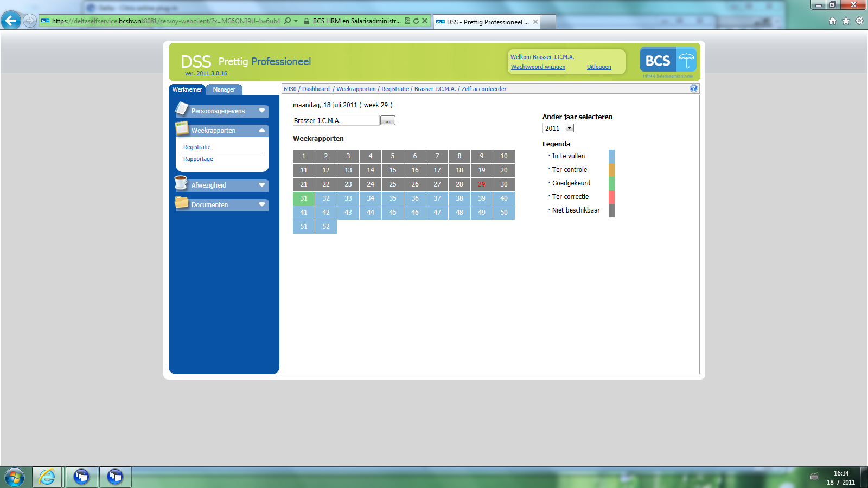
Task: Click the first Citrix taskbar icon
Action: point(82,477)
